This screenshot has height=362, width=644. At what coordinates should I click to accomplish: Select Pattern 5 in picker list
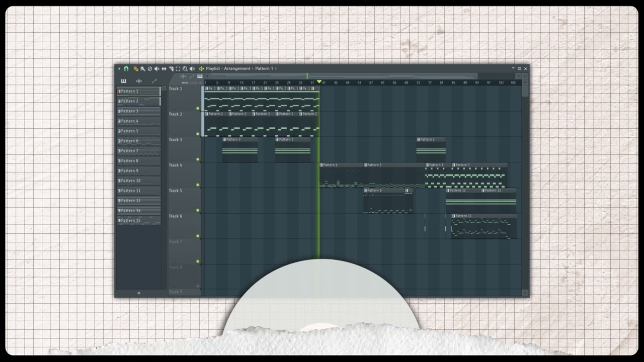[138, 131]
